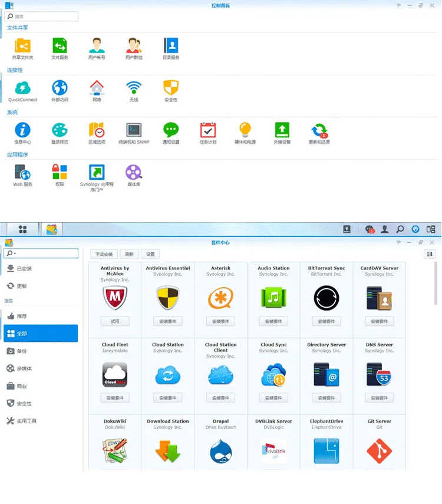This screenshot has height=504, width=442.
Task: Browse Backup (备份) packages
Action: (x=41, y=351)
